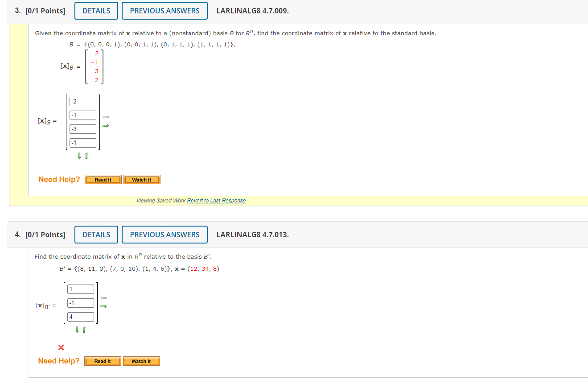Click Watch It in question 3
This screenshot has width=588, height=388.
pos(142,180)
